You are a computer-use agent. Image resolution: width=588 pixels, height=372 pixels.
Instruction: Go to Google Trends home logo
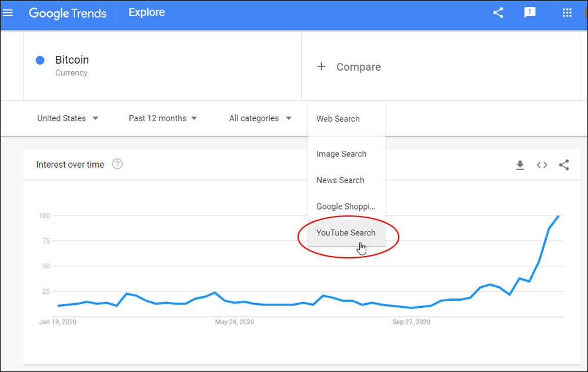67,12
